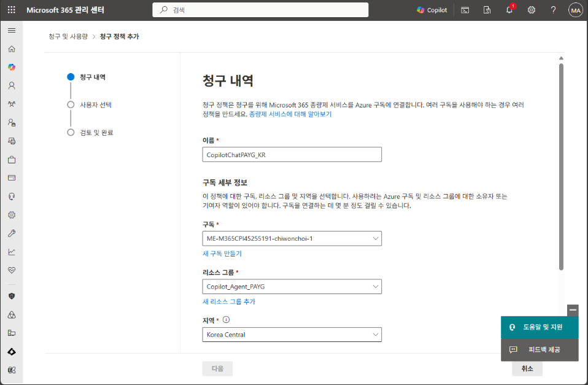Open Setup wrench icon in sidebar
The width and height of the screenshot is (588, 385).
pos(12,233)
